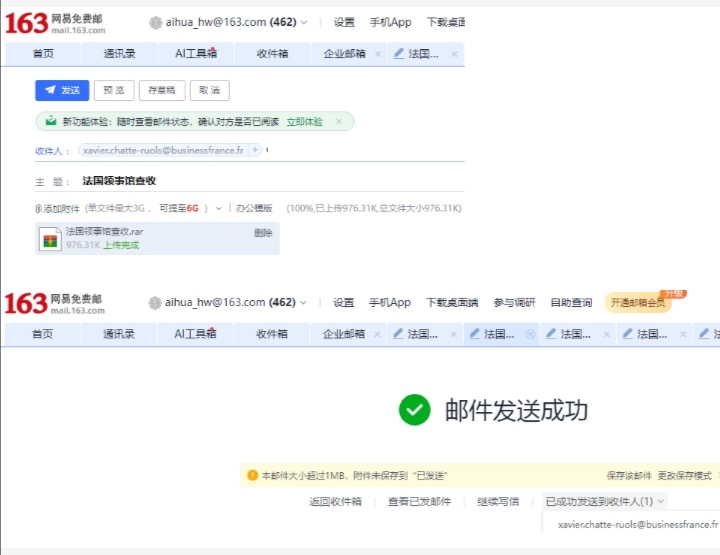Dismiss the green new-feature banner with its X

pyautogui.click(x=339, y=121)
